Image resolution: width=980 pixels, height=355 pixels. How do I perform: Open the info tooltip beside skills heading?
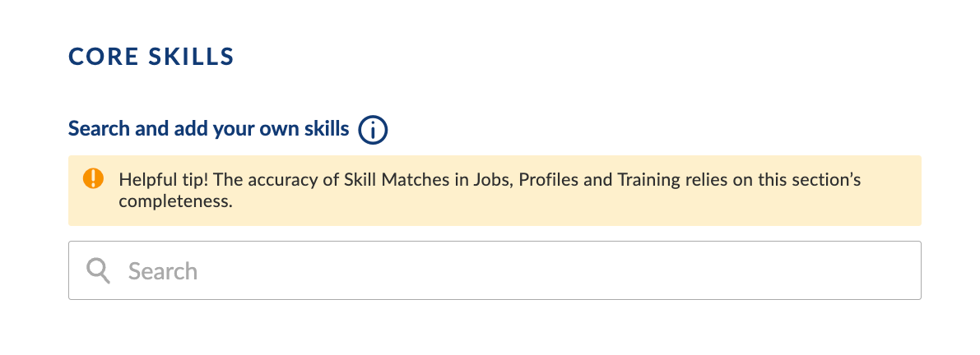pyautogui.click(x=373, y=130)
